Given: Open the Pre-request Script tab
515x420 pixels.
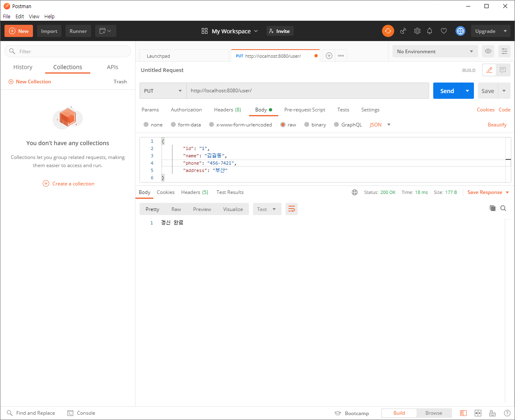Looking at the screenshot, I should click(x=305, y=110).
